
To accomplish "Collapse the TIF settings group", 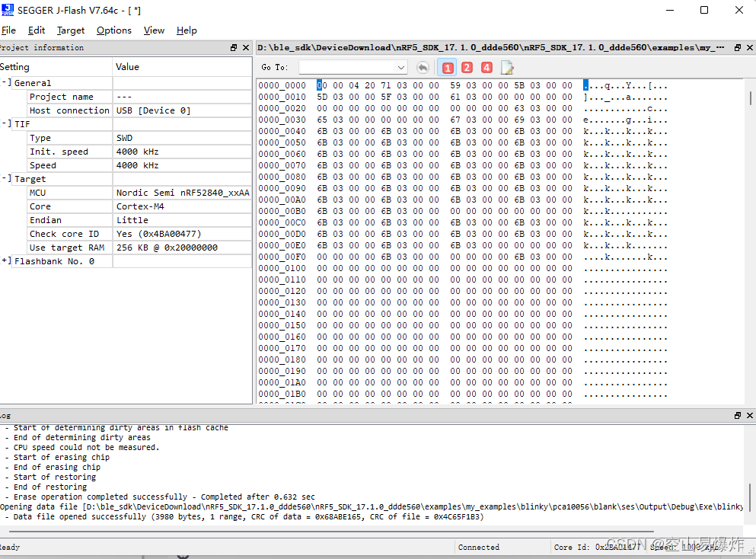I will point(6,123).
